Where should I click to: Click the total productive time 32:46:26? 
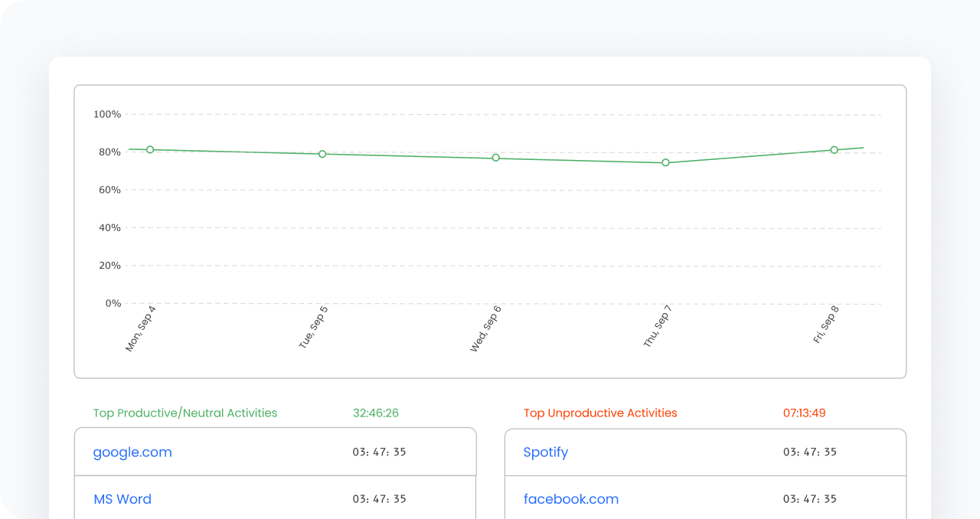(x=376, y=413)
